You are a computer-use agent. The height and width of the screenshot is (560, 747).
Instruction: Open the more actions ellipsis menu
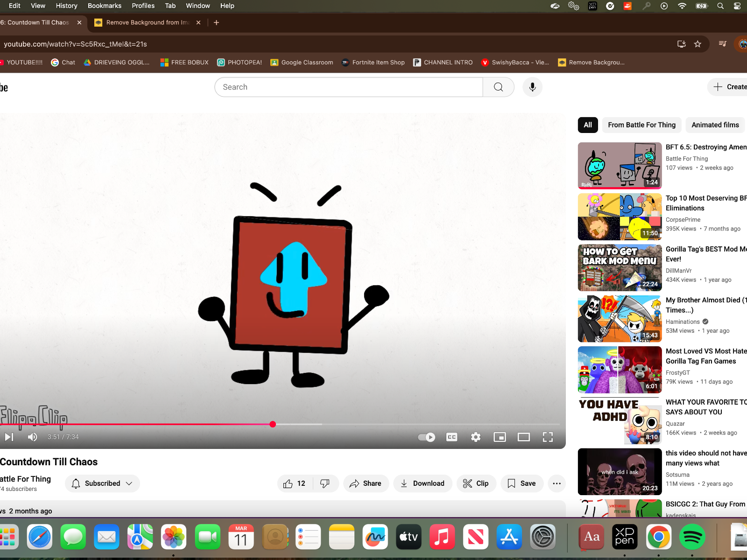(x=557, y=483)
